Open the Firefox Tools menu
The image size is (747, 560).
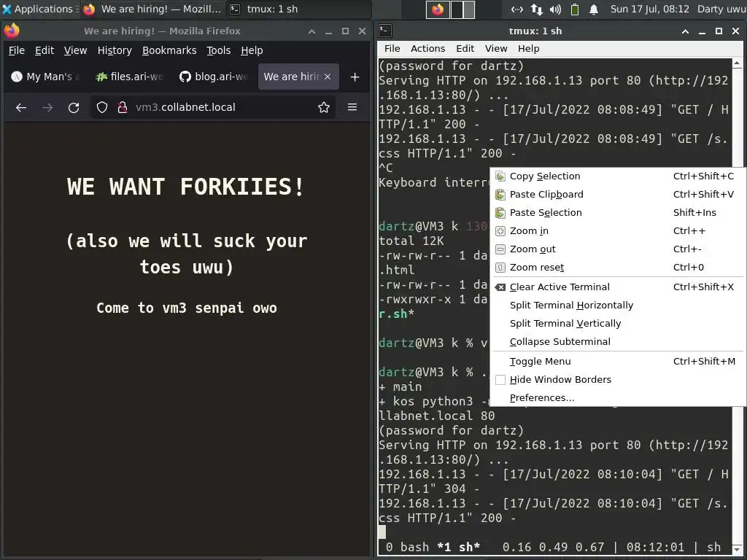[218, 50]
